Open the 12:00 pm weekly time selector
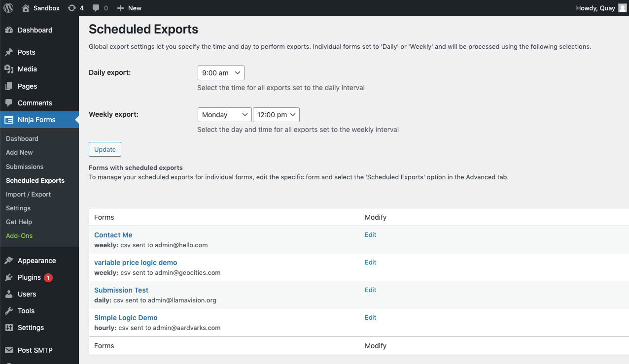Viewport: 629px width, 364px height. pyautogui.click(x=276, y=114)
